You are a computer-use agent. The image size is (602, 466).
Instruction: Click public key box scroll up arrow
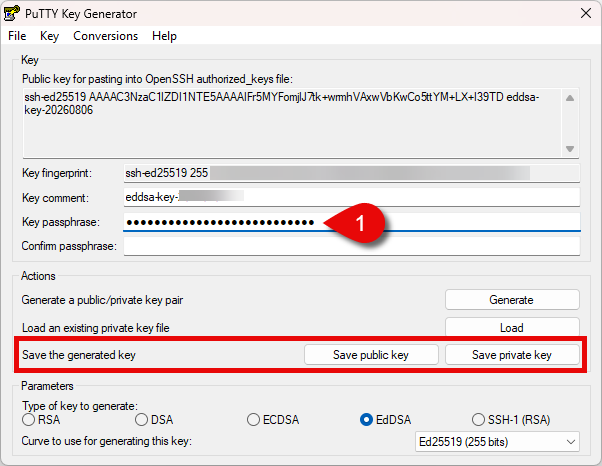tap(570, 98)
